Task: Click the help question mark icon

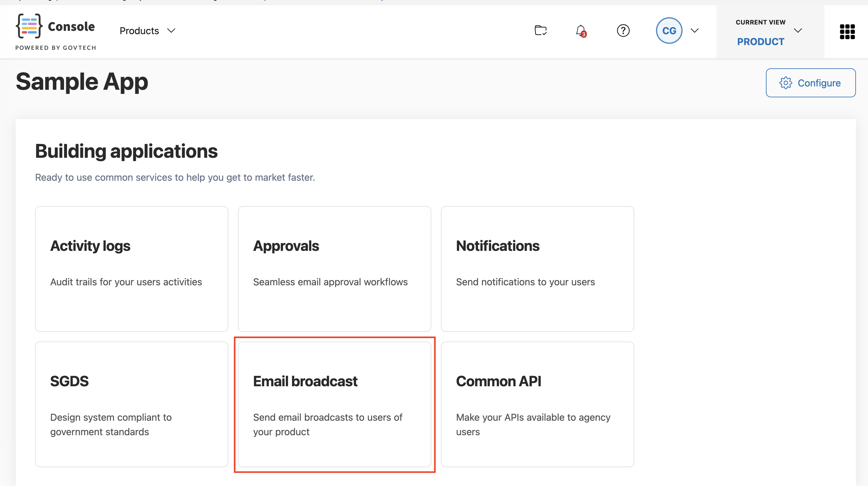Action: click(623, 31)
